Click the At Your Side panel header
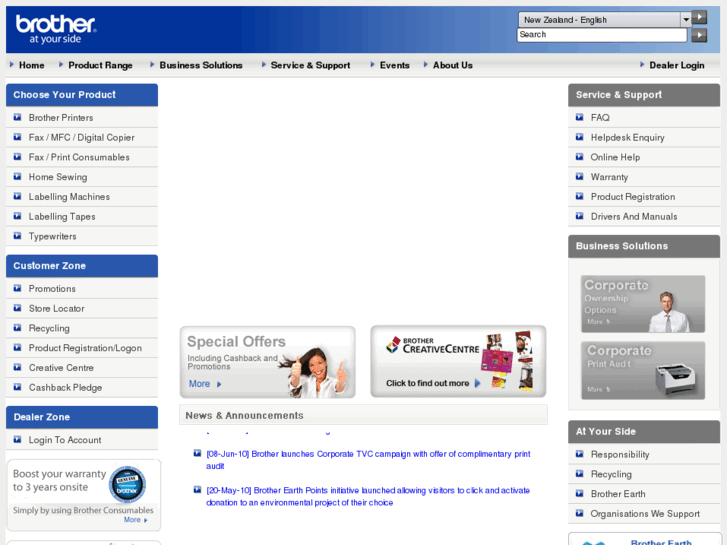Screen dimensions: 727x545 644,431
